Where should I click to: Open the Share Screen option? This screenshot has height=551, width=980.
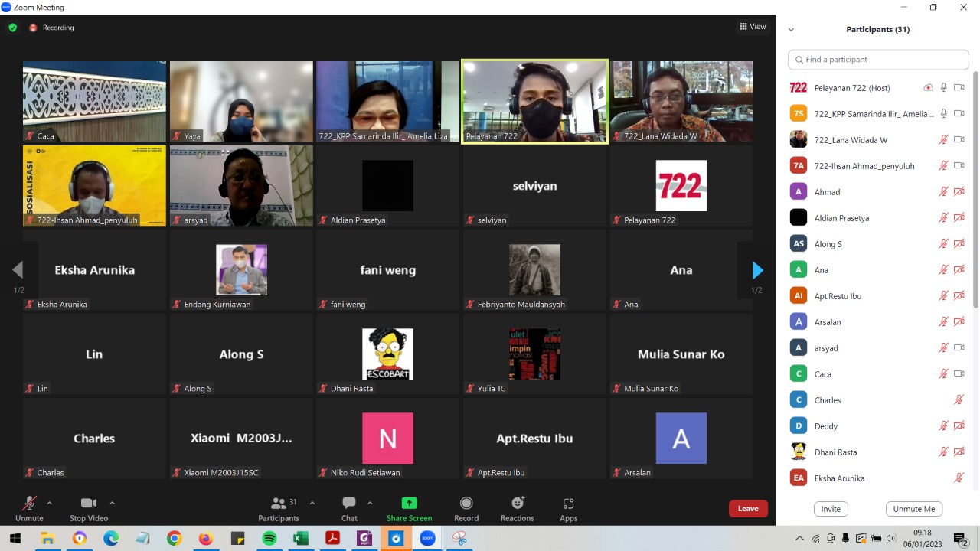click(409, 504)
